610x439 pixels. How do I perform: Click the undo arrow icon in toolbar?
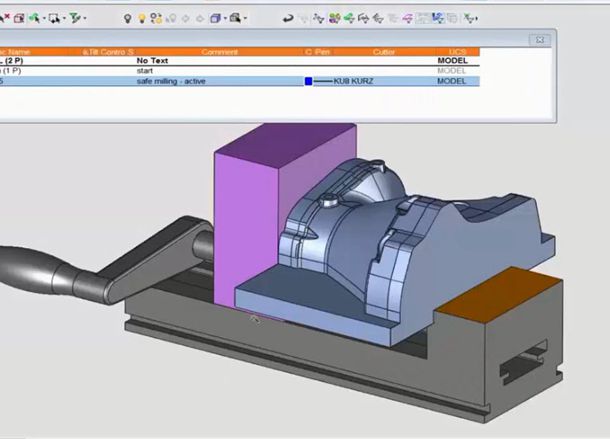tap(288, 18)
